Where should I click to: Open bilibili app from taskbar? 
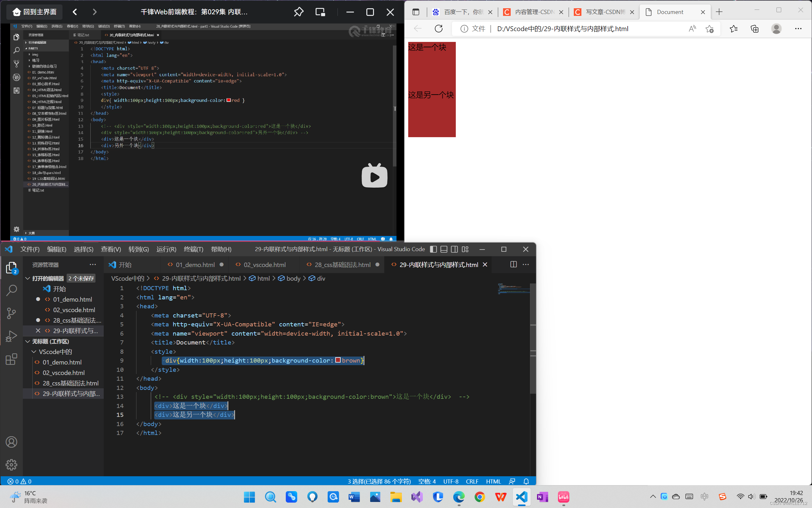pyautogui.click(x=563, y=497)
